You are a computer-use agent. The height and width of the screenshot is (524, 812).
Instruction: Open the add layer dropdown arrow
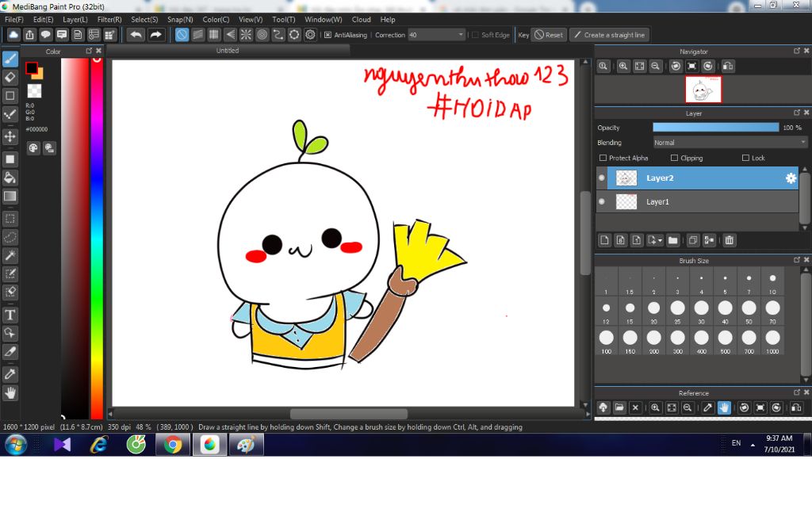click(660, 240)
